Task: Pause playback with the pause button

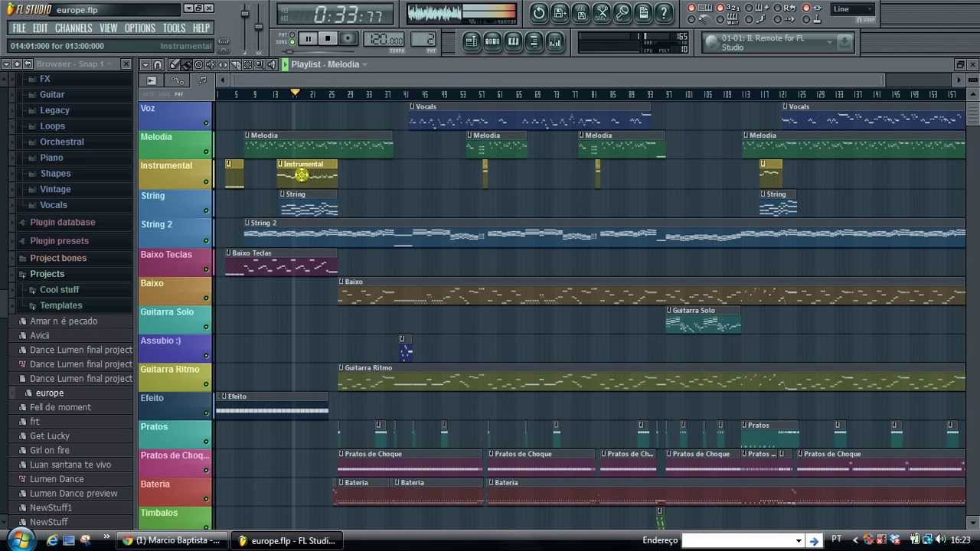Action: coord(309,38)
